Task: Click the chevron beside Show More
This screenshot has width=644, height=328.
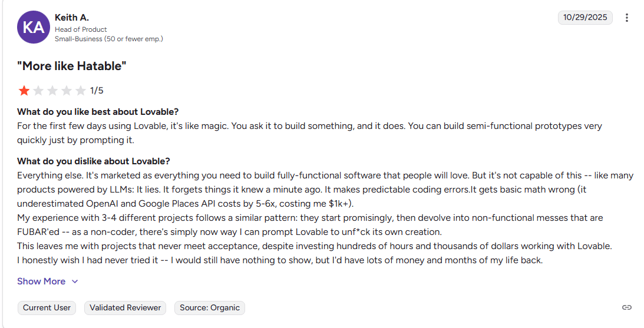Action: [75, 281]
